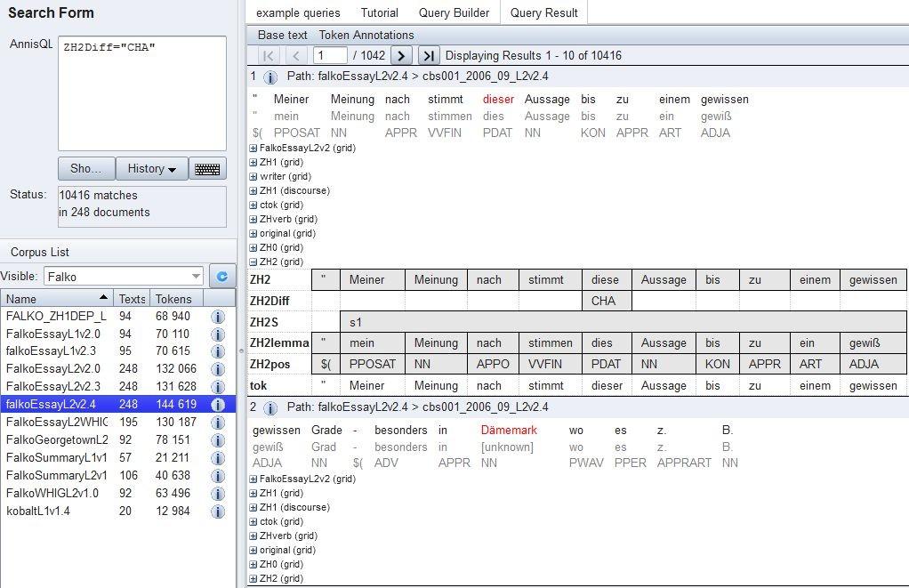
Task: Open info for FALKO_ZH1DEP_L corpus
Action: (217, 317)
